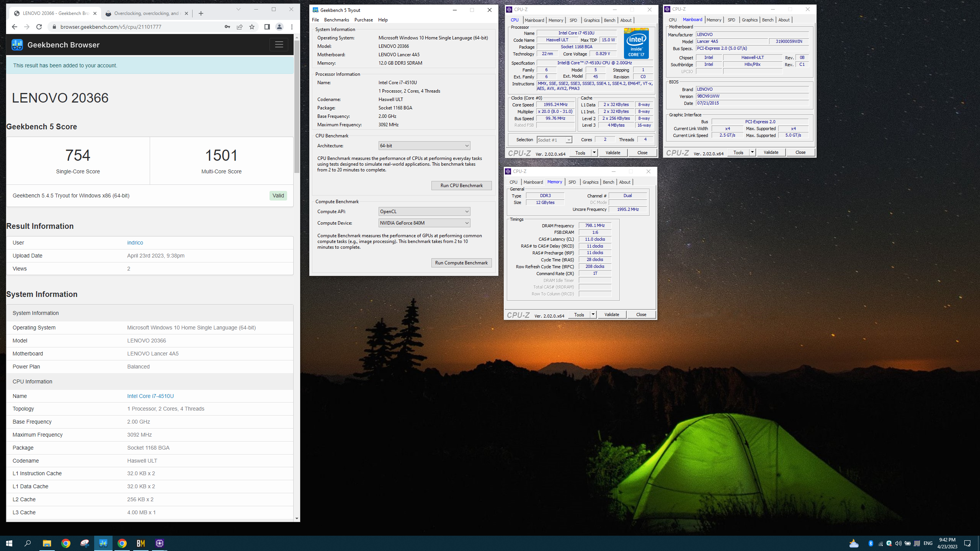The height and width of the screenshot is (551, 980).
Task: Click Close in CPU-Z Mainboard window
Action: pos(800,152)
